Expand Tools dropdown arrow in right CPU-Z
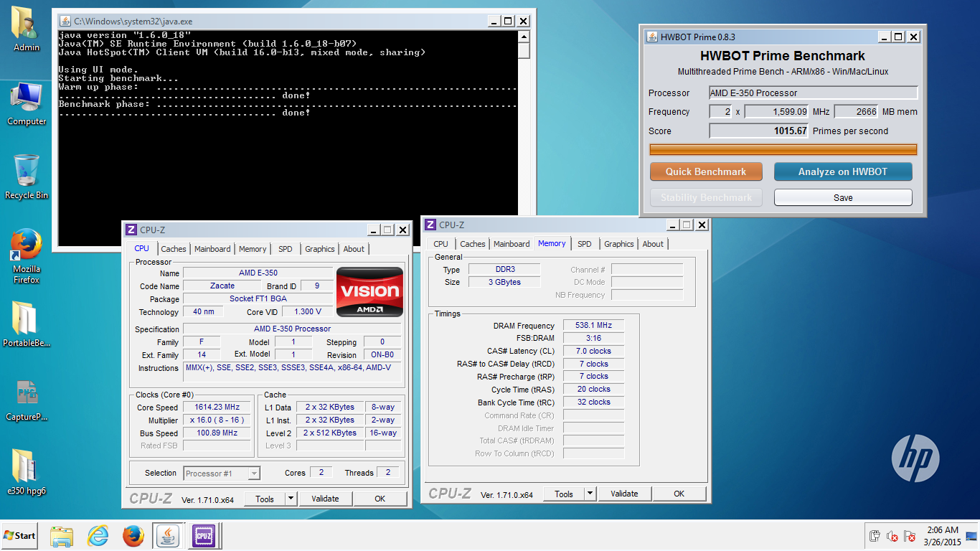The image size is (980, 551). coord(590,494)
